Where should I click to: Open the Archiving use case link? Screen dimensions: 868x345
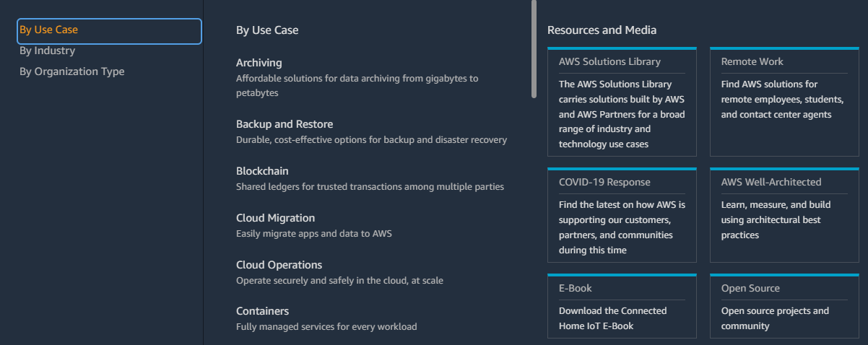click(x=259, y=63)
